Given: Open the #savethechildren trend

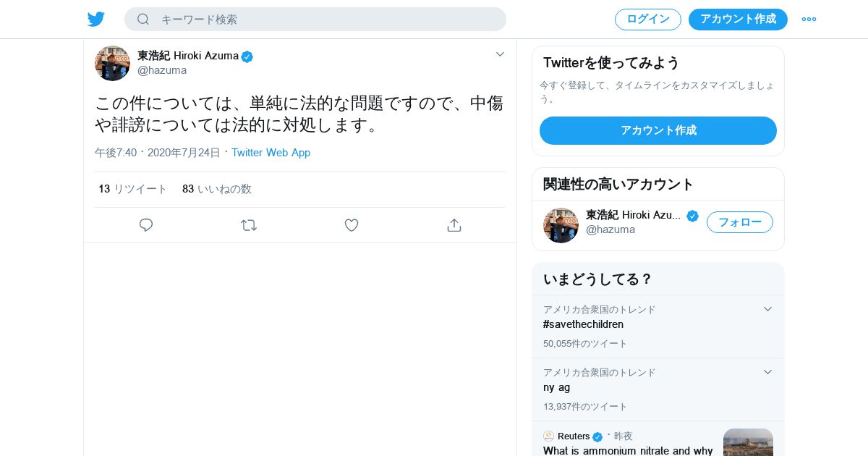Looking at the screenshot, I should click(x=583, y=324).
